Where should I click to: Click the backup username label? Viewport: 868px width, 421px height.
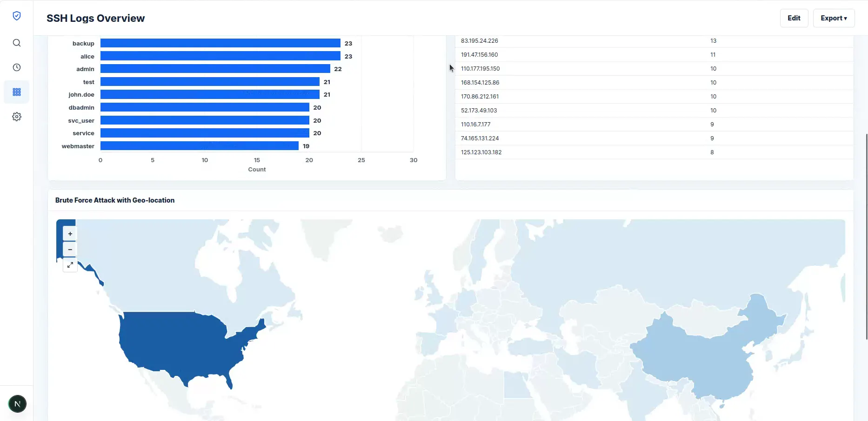(83, 43)
